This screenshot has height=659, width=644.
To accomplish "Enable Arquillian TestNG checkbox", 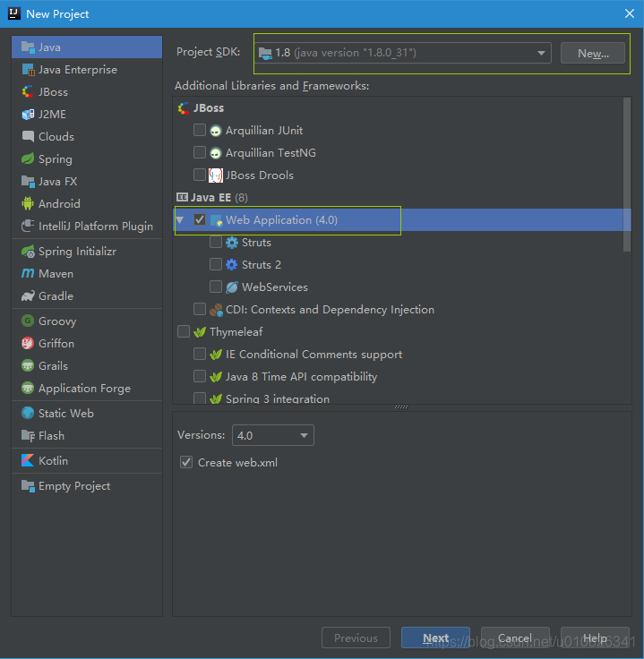I will (x=199, y=152).
